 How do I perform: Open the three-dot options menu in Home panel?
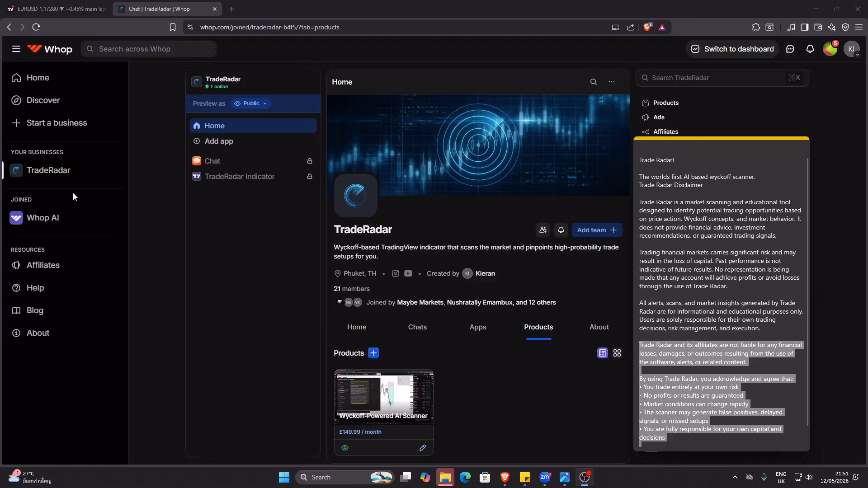pos(612,82)
